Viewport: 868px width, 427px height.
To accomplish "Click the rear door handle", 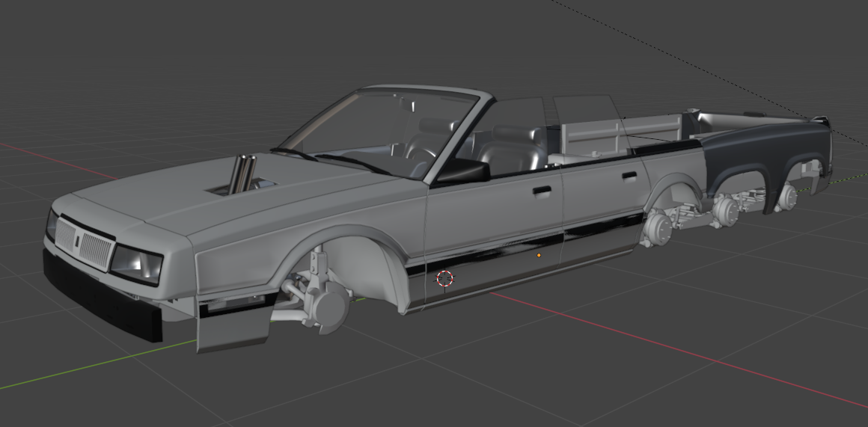I will coord(629,176).
